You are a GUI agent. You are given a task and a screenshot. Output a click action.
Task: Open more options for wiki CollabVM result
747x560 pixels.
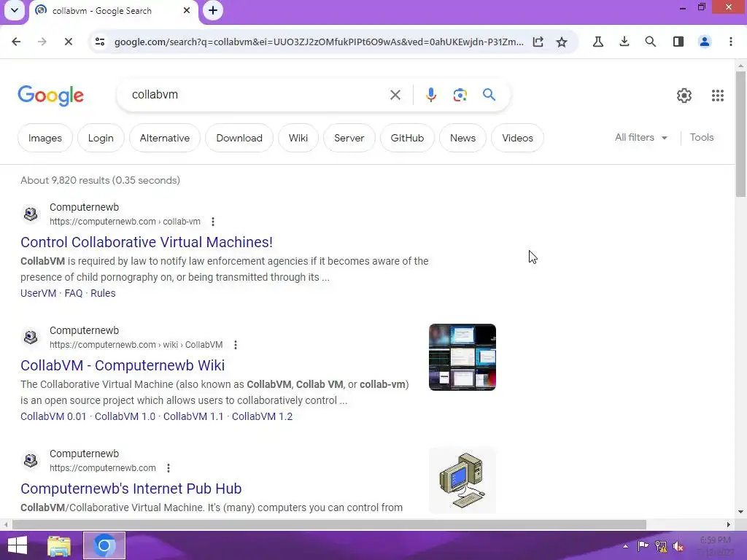click(x=236, y=345)
